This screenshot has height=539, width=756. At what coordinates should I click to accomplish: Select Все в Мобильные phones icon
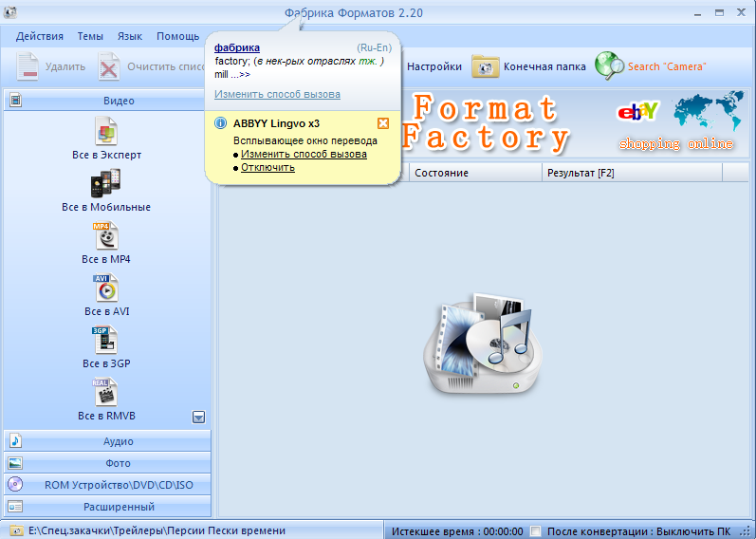(x=105, y=183)
